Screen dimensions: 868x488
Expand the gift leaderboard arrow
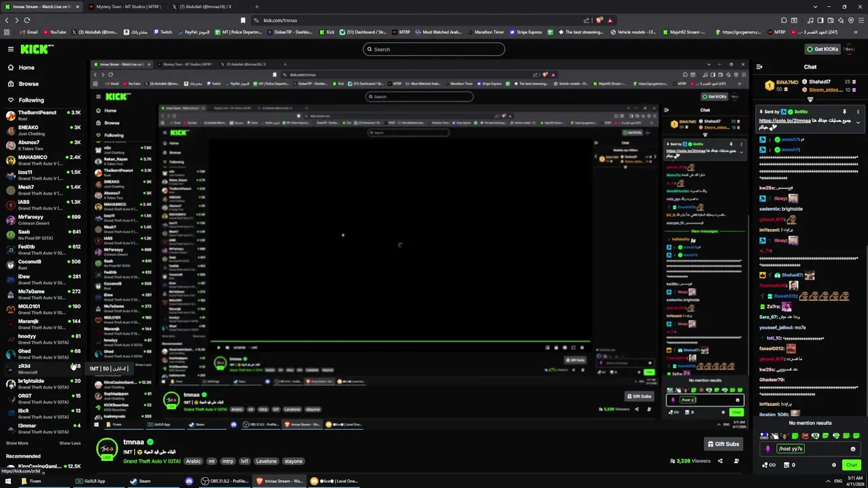tap(810, 100)
